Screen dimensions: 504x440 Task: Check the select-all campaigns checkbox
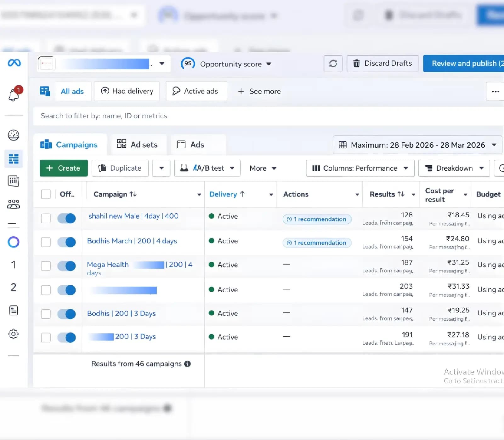pos(46,194)
